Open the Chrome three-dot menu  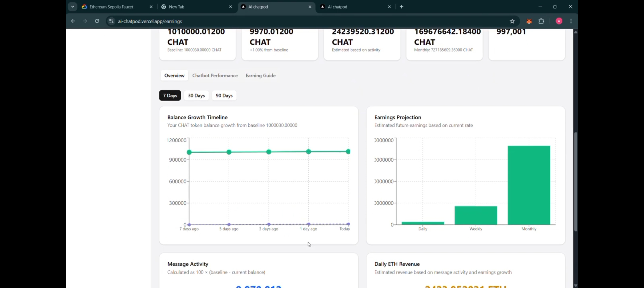[571, 21]
